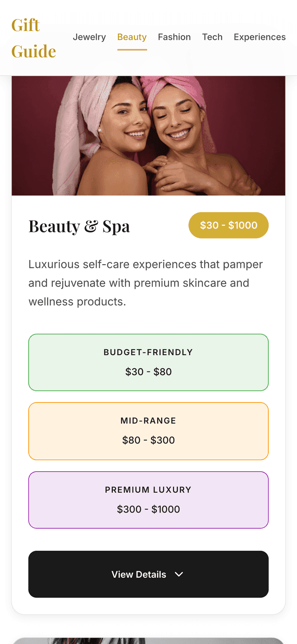Switch to the Fashion tab

pos(174,37)
